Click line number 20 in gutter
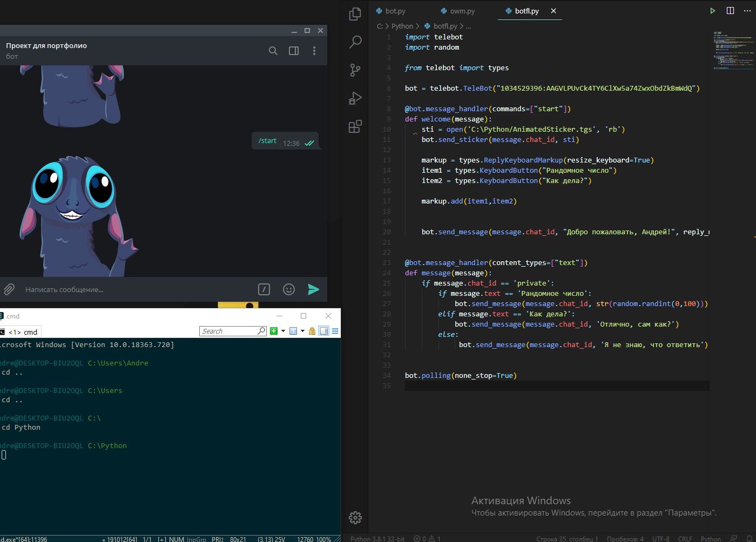The image size is (756, 542). pyautogui.click(x=387, y=232)
